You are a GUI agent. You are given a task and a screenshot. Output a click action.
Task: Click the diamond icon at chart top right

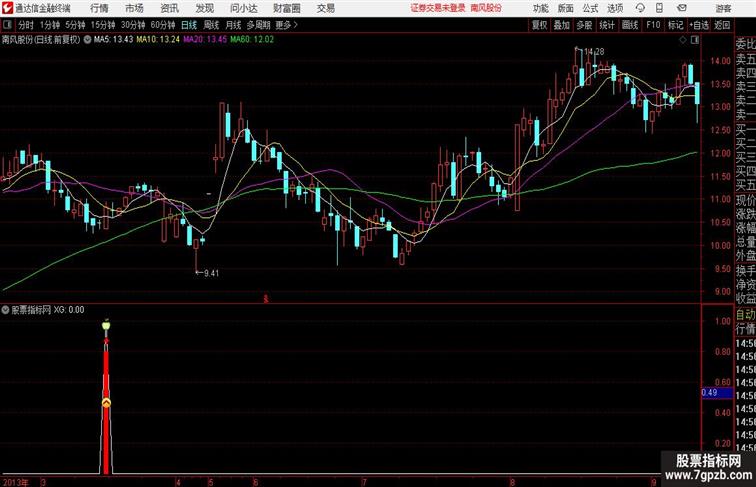coord(683,40)
